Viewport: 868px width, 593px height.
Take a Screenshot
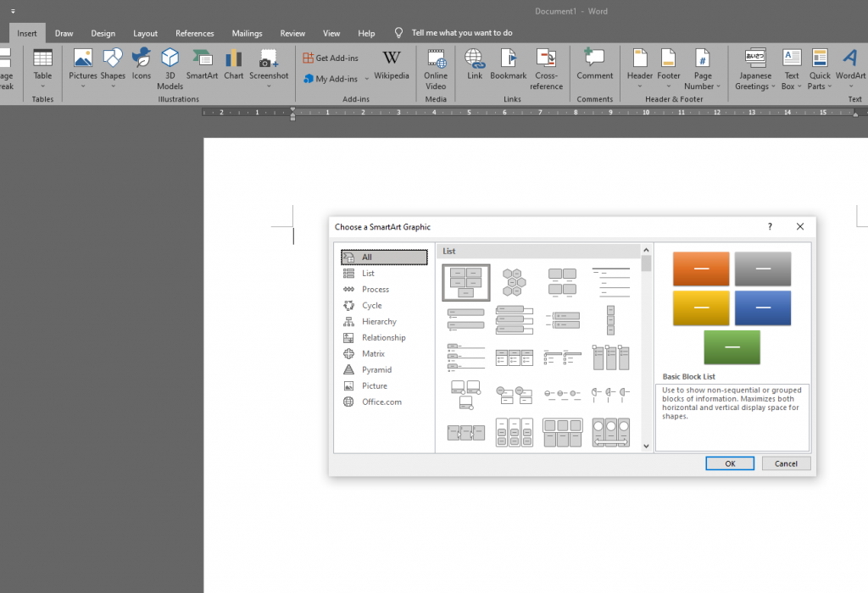(x=269, y=68)
